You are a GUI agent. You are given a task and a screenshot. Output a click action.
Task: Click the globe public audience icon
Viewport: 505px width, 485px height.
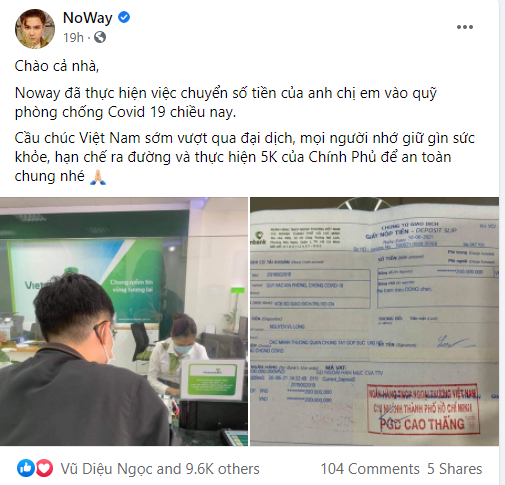tap(100, 37)
